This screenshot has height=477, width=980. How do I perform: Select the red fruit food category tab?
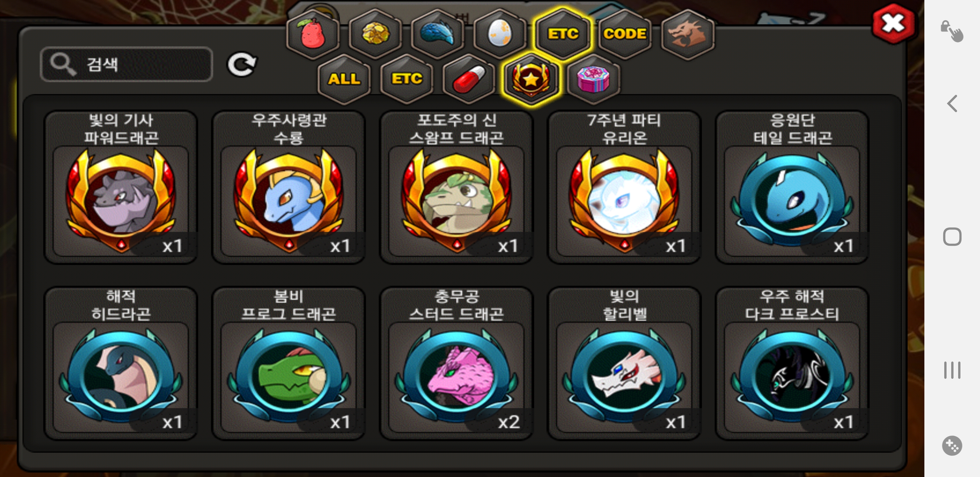313,34
